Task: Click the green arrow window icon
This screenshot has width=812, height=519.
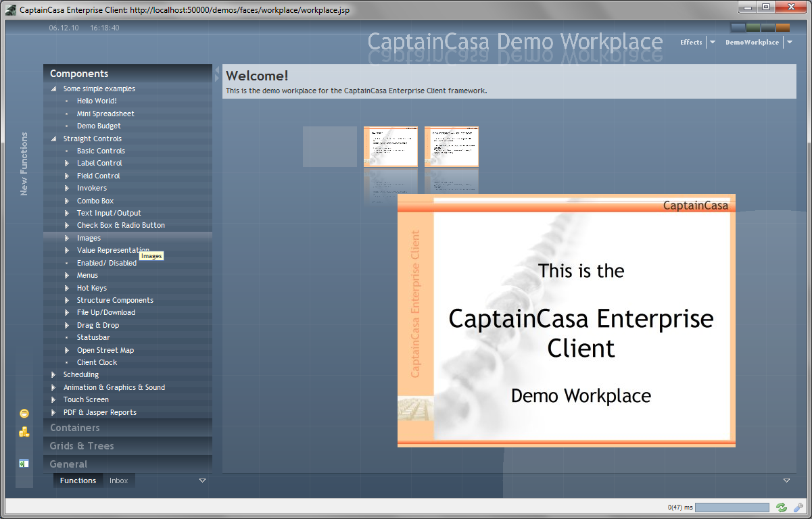Action: coord(24,464)
